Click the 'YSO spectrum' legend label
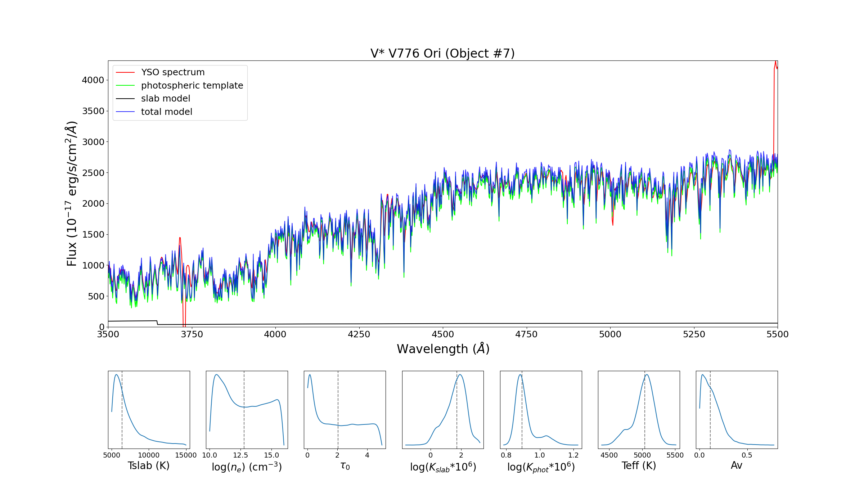 [x=173, y=72]
